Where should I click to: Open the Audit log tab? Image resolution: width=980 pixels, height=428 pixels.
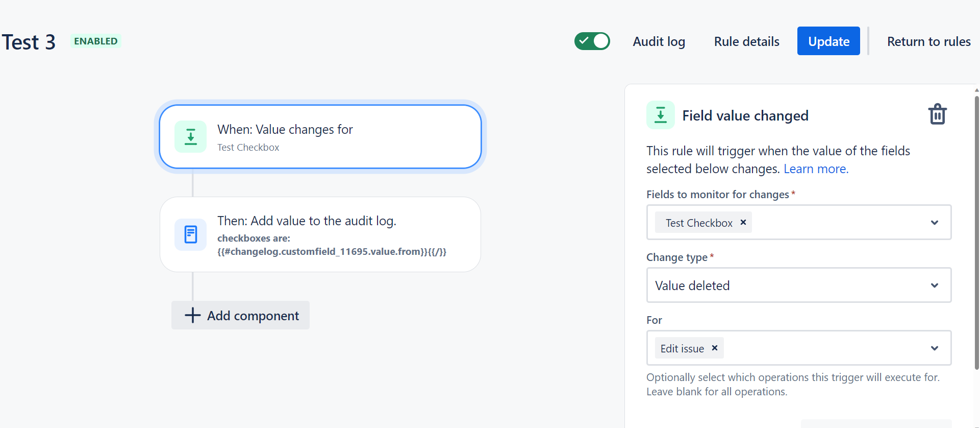[x=659, y=41]
